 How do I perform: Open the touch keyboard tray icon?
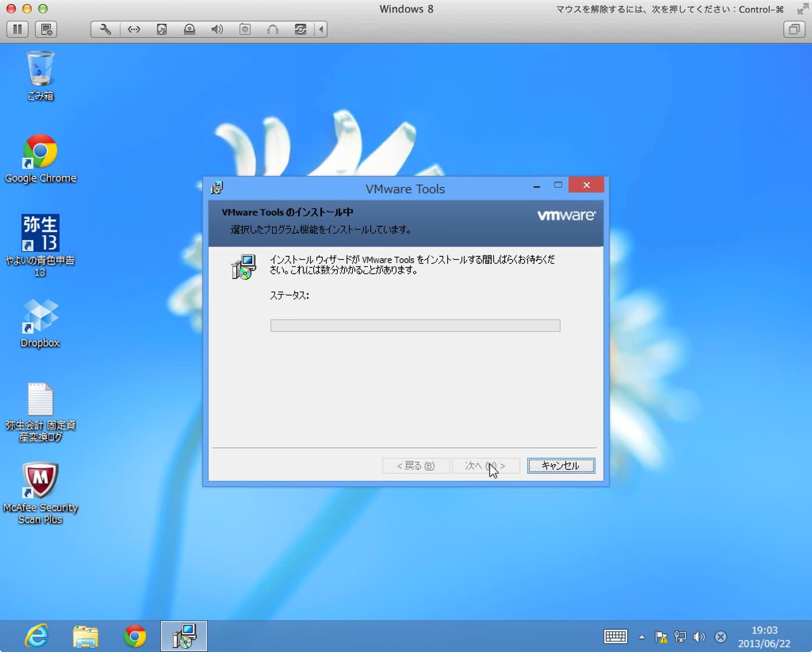click(x=615, y=636)
